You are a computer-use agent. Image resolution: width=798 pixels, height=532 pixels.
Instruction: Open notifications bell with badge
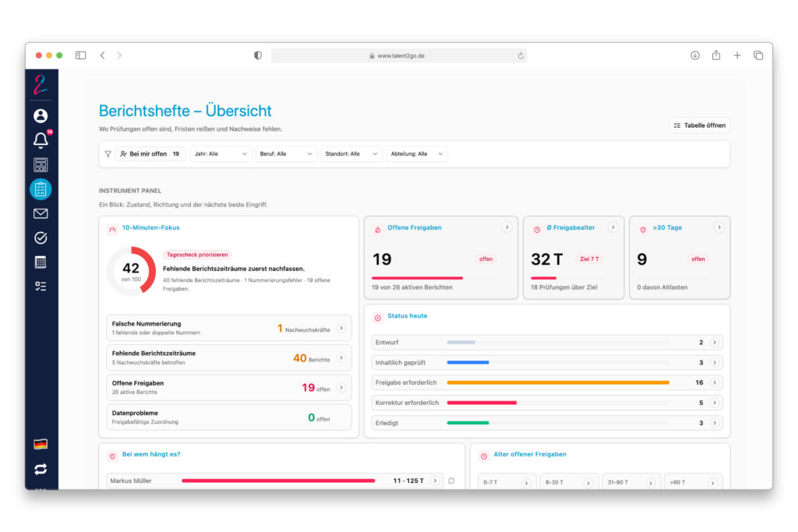41,140
